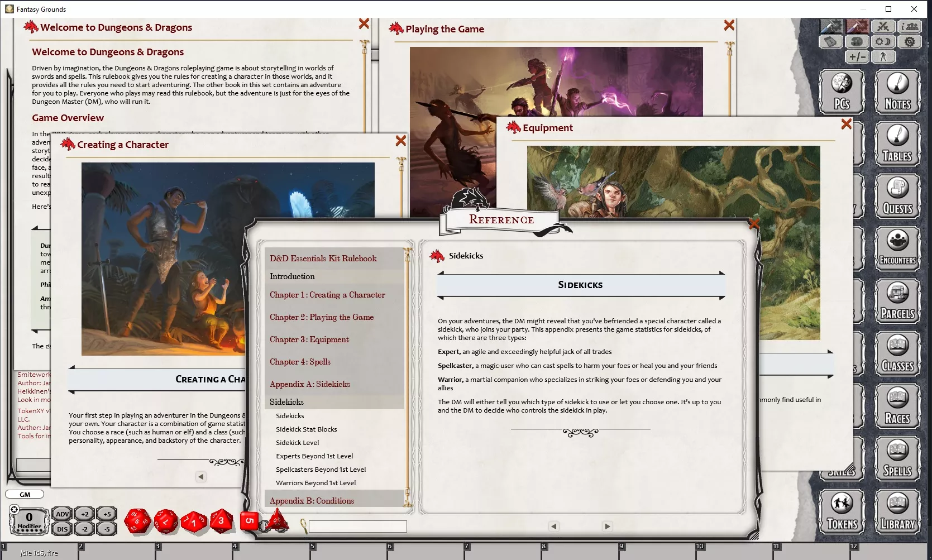Go to previous reference page arrow
The width and height of the screenshot is (932, 560).
(x=553, y=526)
